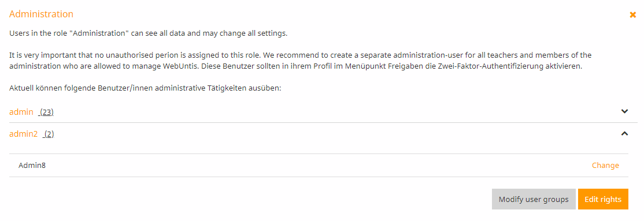The image size is (644, 221).
Task: Click the Edit rights button
Action: pyautogui.click(x=603, y=199)
